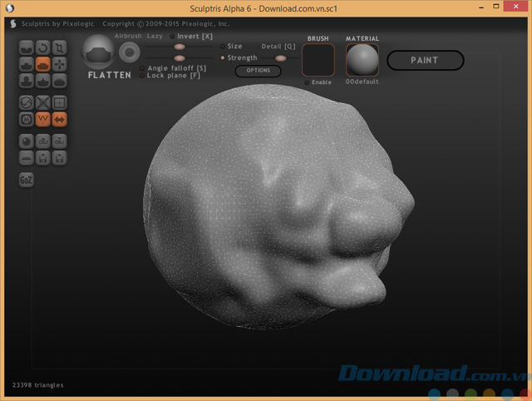Click the Save file icon
The image size is (532, 401).
(x=59, y=158)
